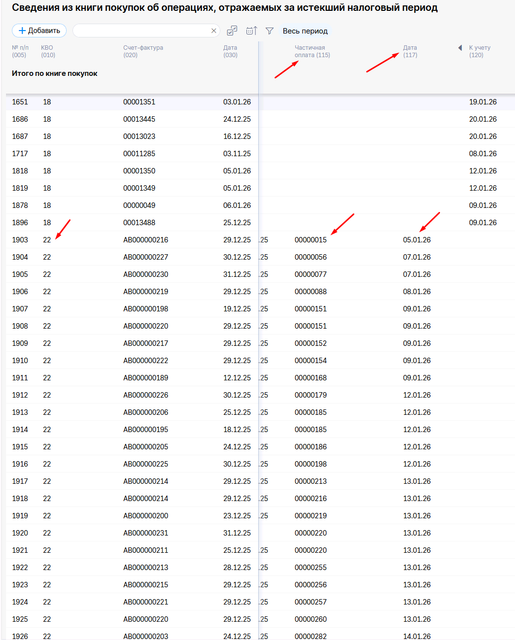Click КВО value 22 in row 1903
The height and width of the screenshot is (640, 515).
point(47,240)
